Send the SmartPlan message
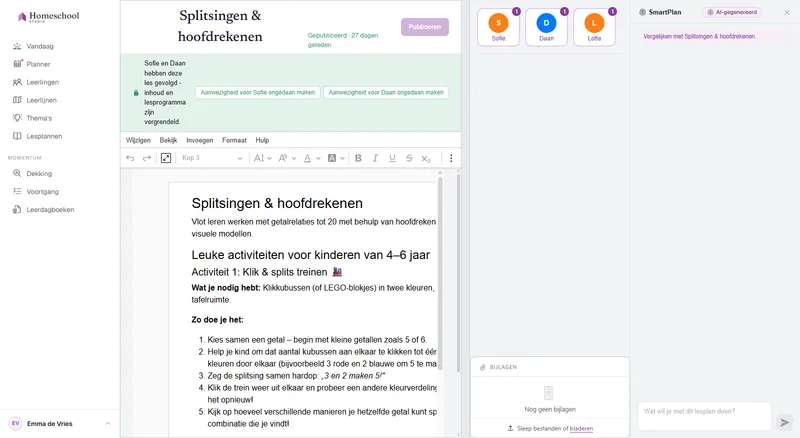Viewport: 800px width, 438px height. pyautogui.click(x=785, y=422)
